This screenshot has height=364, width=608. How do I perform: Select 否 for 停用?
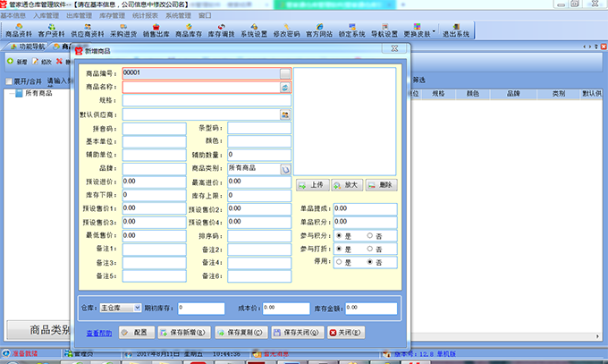370,262
